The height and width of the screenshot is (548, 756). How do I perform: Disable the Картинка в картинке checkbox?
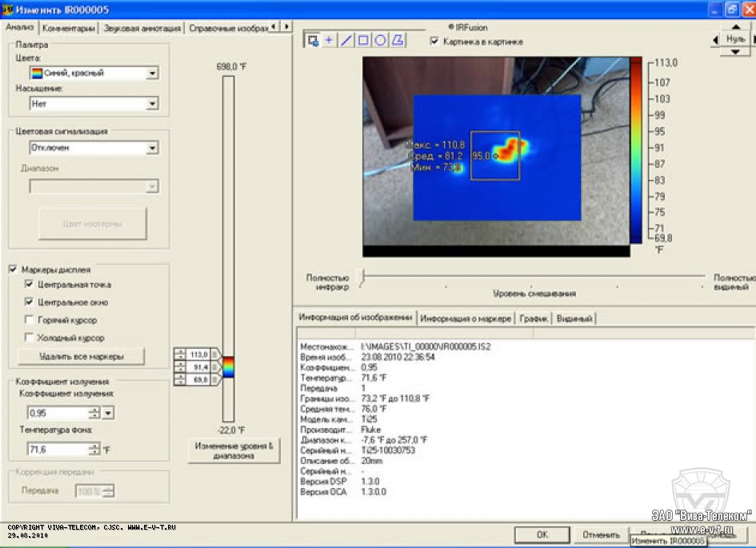(x=434, y=42)
